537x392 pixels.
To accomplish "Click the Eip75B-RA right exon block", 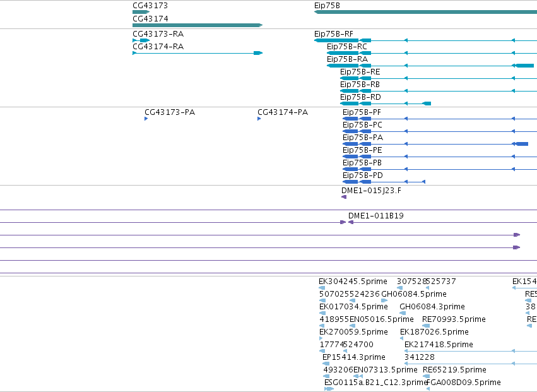I will (524, 66).
